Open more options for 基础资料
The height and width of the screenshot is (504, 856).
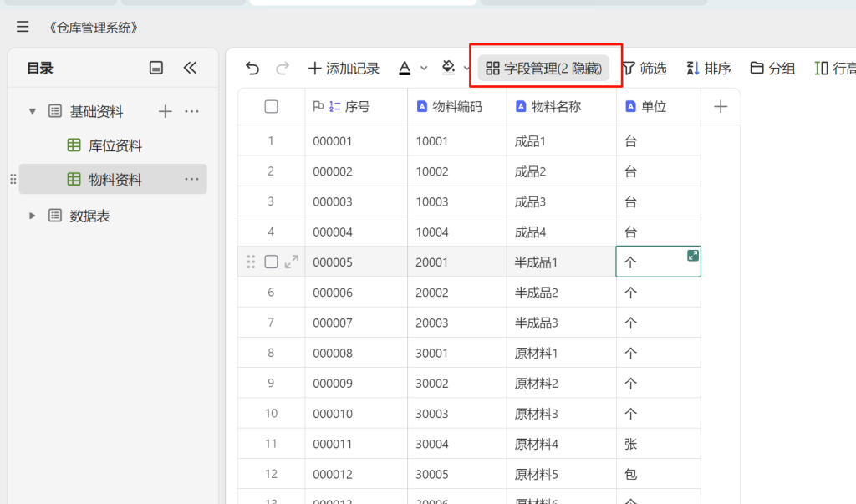[191, 111]
